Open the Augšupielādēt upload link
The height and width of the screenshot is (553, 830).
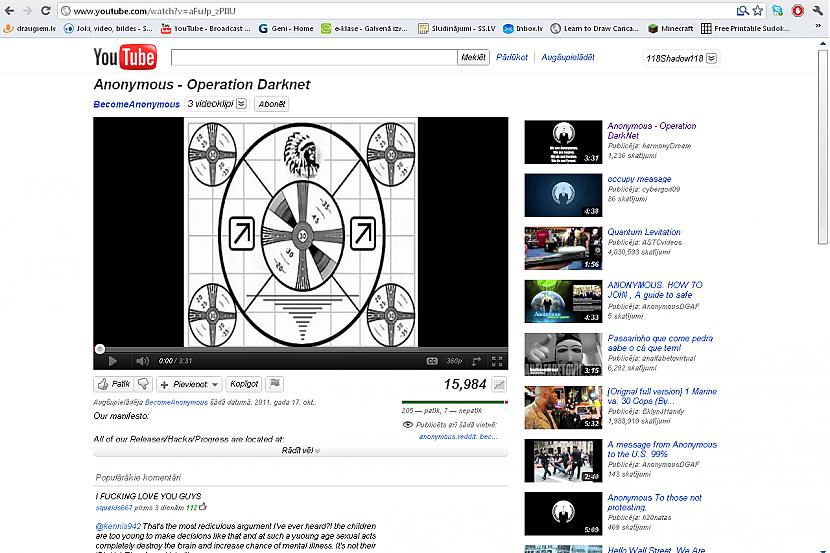click(567, 57)
